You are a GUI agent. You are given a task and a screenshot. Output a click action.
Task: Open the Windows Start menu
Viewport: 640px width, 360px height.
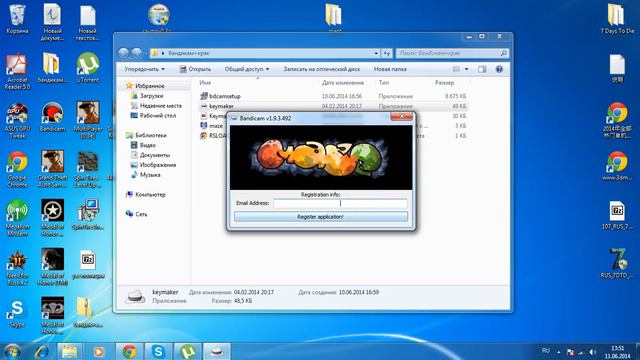12,351
